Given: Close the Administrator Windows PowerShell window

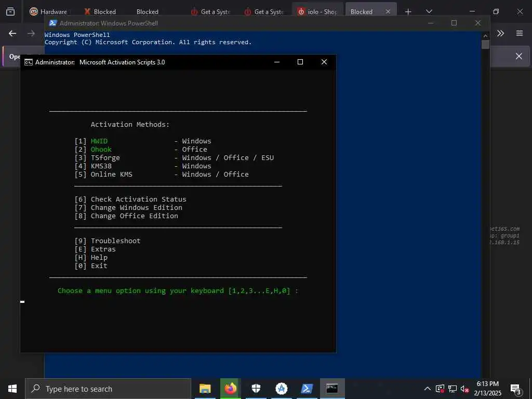Looking at the screenshot, I should tap(478, 23).
